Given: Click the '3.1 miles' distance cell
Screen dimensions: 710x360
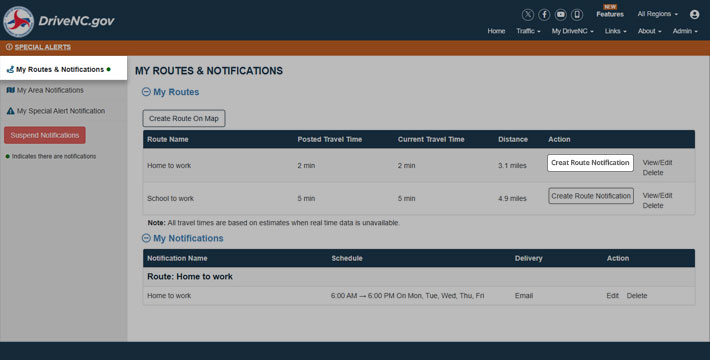Looking at the screenshot, I should coord(512,166).
